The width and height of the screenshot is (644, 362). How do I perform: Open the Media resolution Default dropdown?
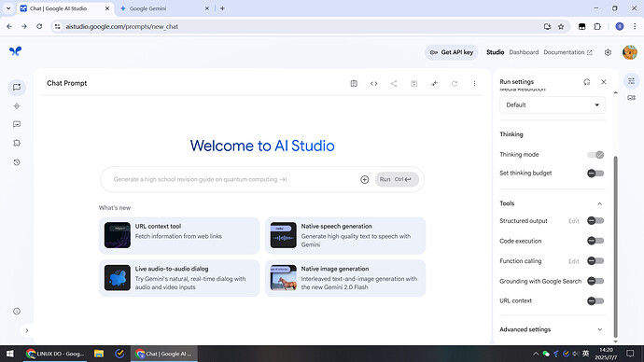[553, 105]
